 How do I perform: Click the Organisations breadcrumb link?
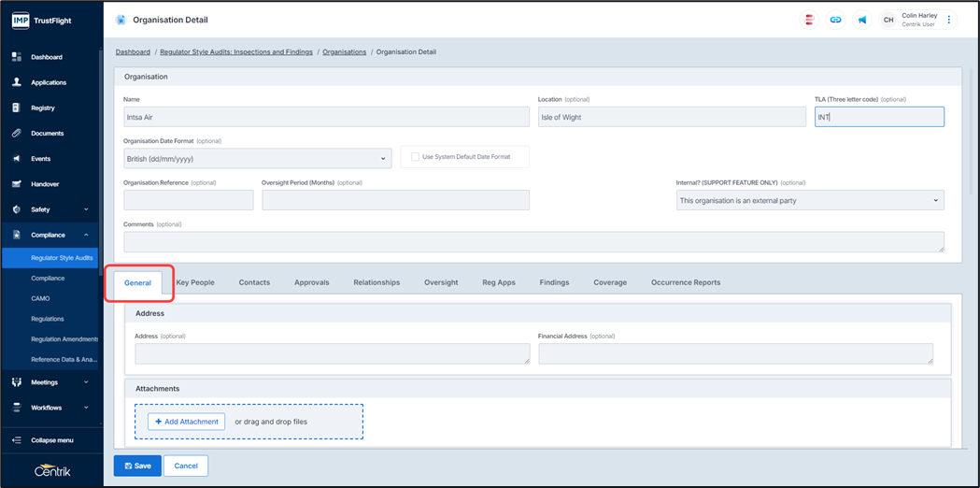coord(344,52)
